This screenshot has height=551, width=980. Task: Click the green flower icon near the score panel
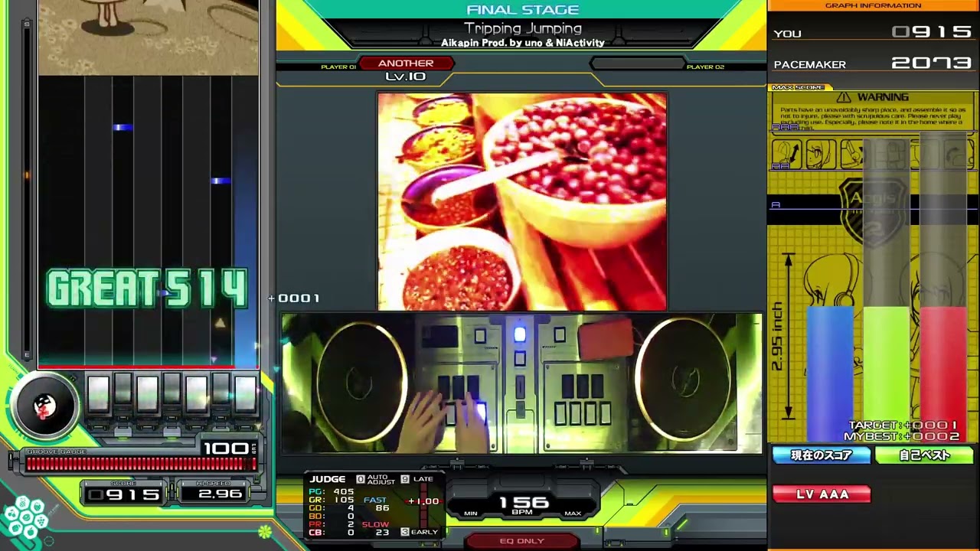click(265, 531)
